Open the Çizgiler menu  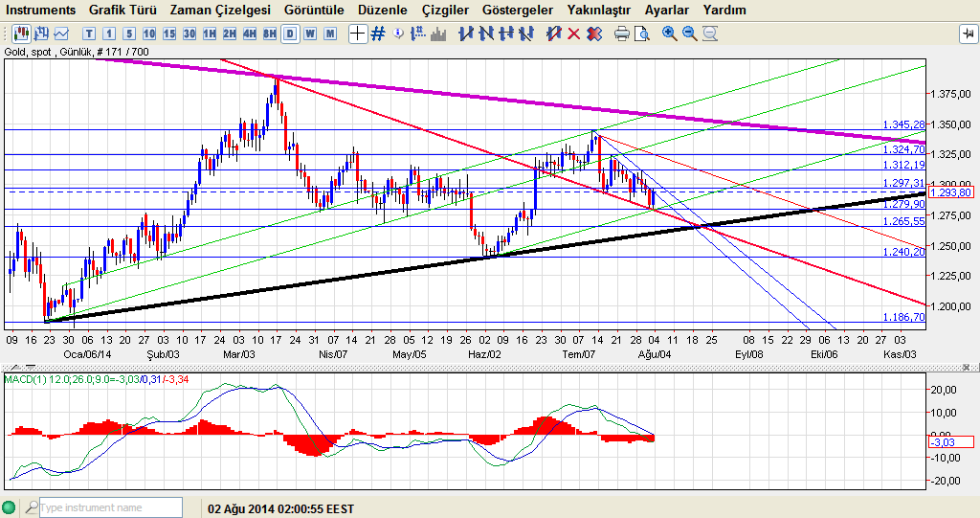point(445,10)
